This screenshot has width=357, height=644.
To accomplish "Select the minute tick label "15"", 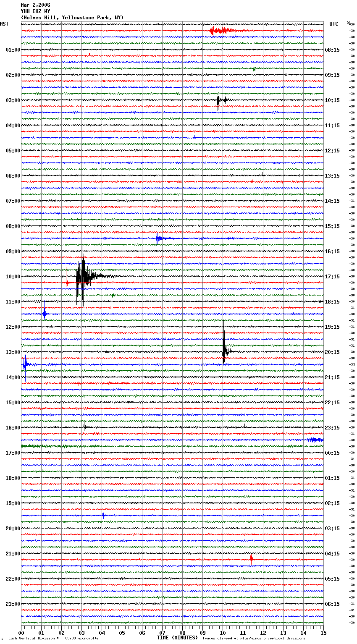I will [x=323, y=633].
